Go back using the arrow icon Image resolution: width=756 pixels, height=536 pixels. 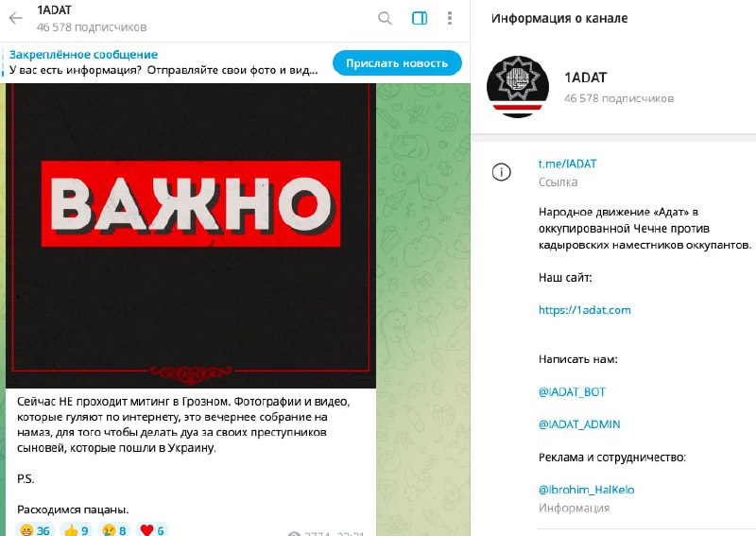click(15, 18)
